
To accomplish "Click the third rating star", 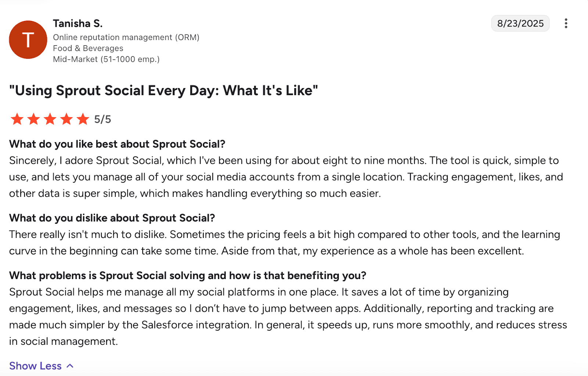I will [x=50, y=119].
